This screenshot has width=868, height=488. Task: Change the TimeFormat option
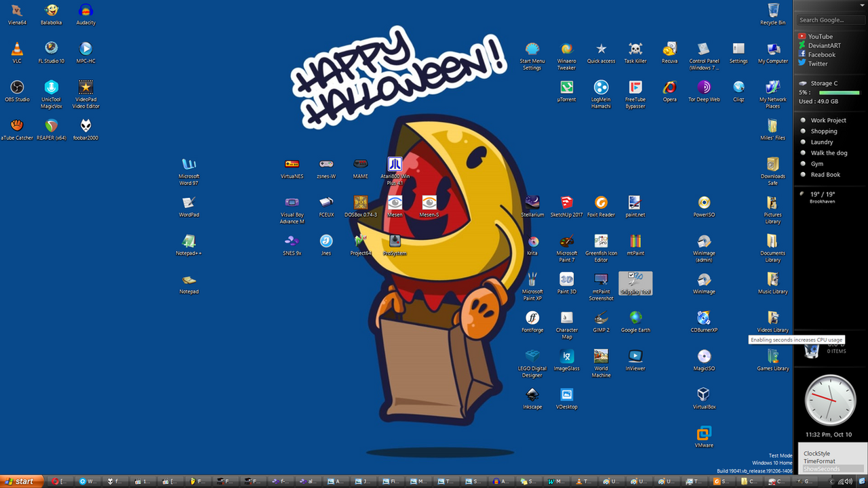pyautogui.click(x=819, y=461)
